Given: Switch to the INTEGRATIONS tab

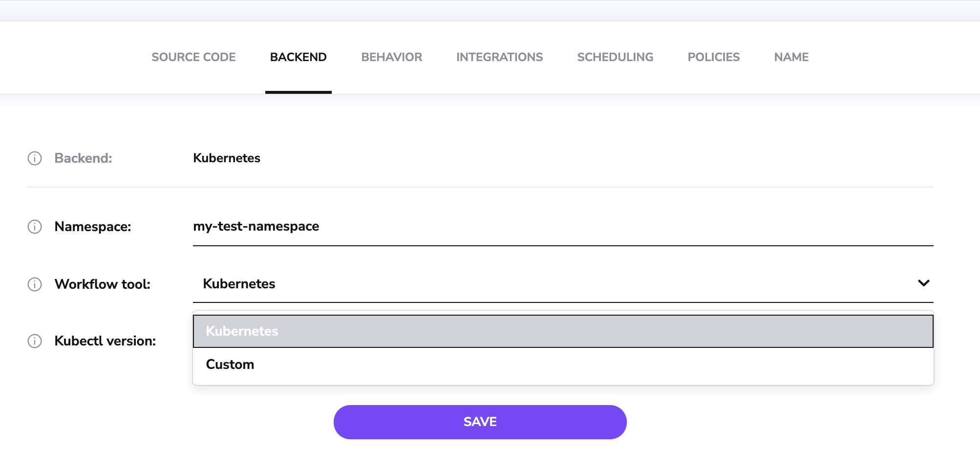Looking at the screenshot, I should tap(499, 57).
